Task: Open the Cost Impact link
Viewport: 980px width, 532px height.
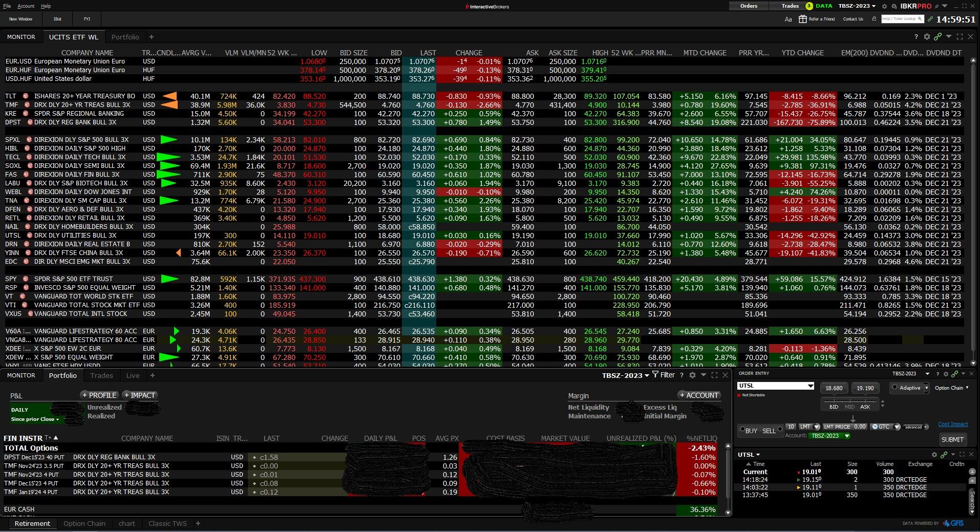Action: 953,424
